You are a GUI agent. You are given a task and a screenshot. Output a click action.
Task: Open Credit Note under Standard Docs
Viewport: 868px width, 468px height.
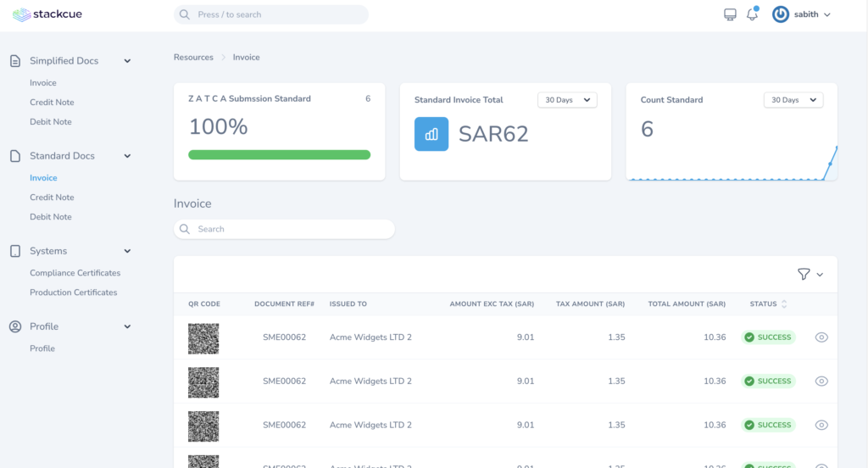pos(52,198)
